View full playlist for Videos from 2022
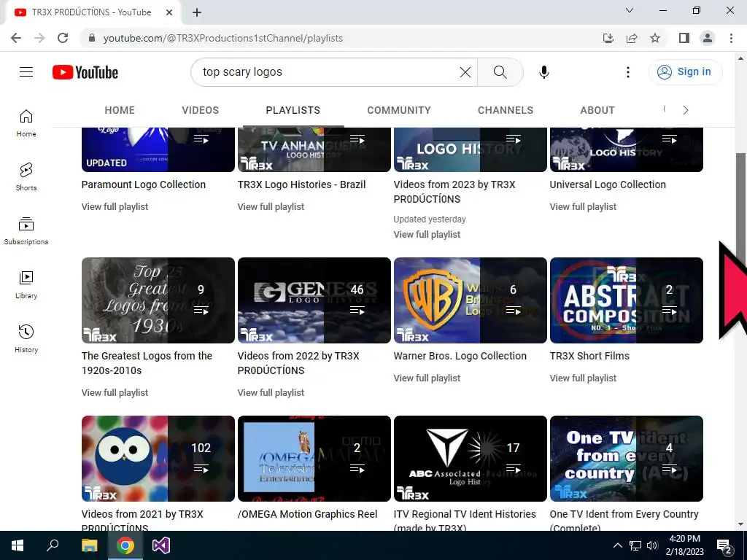Image resolution: width=747 pixels, height=560 pixels. click(x=271, y=392)
